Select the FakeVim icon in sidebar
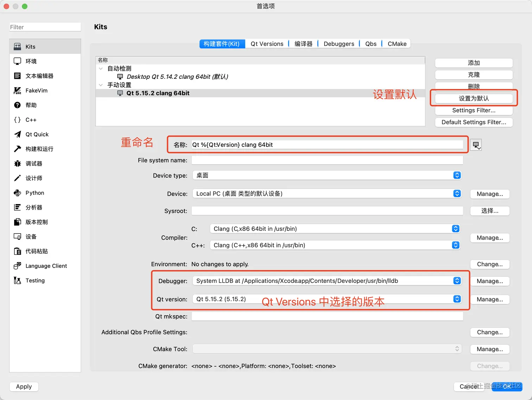The height and width of the screenshot is (400, 532). coord(17,90)
